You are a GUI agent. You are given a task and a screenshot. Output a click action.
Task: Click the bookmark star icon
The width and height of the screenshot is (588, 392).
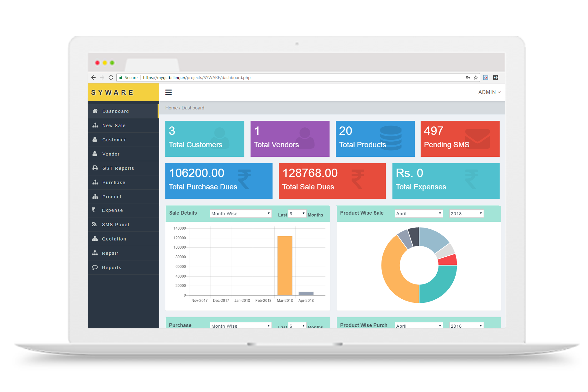475,77
